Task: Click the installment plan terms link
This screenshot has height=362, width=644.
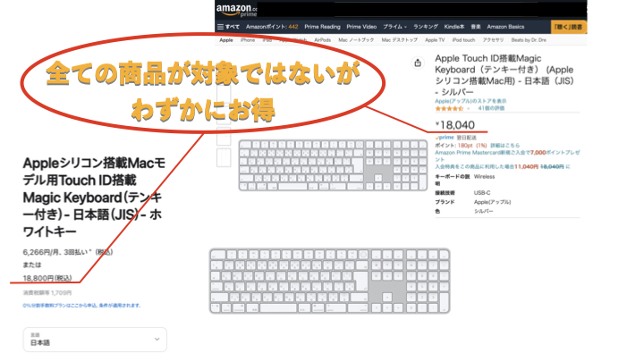Action: 81,306
